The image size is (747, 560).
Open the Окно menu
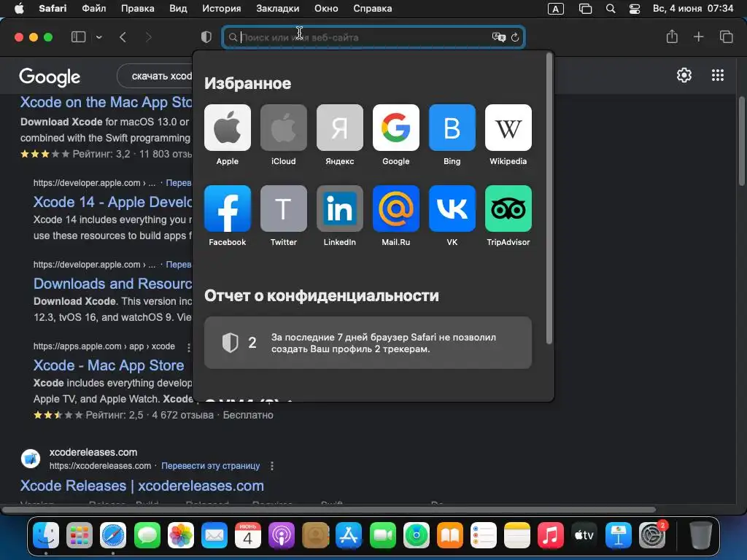click(x=326, y=8)
